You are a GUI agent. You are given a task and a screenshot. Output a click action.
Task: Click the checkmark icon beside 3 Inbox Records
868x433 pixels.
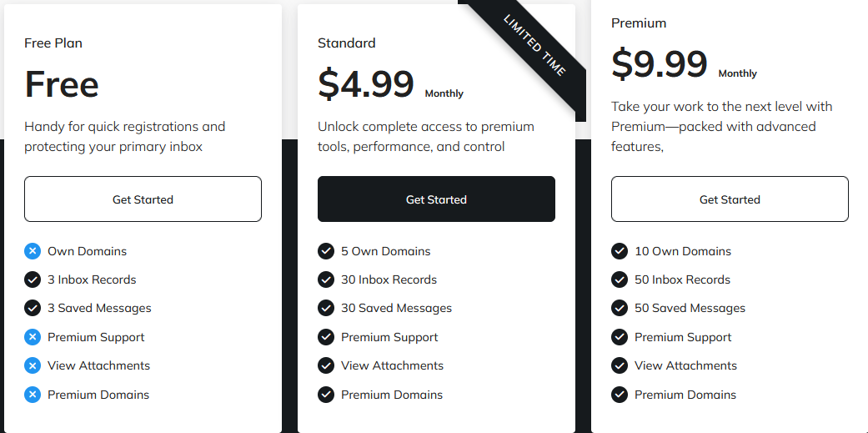pyautogui.click(x=33, y=279)
